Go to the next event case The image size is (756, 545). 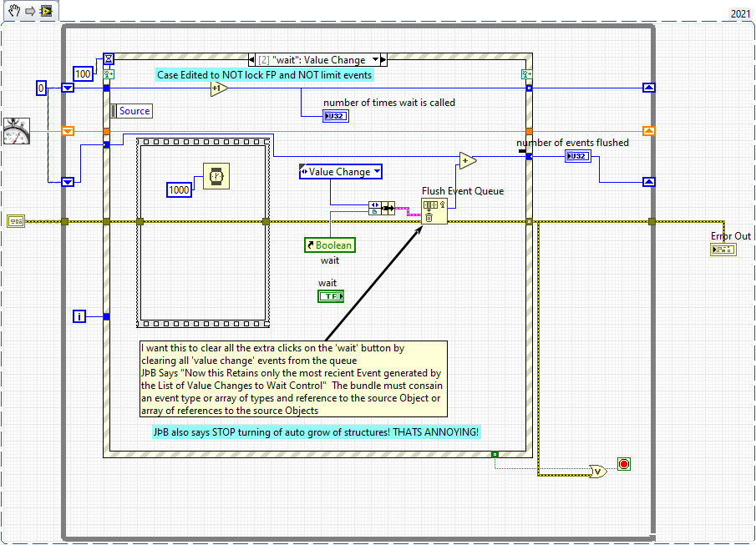[x=383, y=60]
